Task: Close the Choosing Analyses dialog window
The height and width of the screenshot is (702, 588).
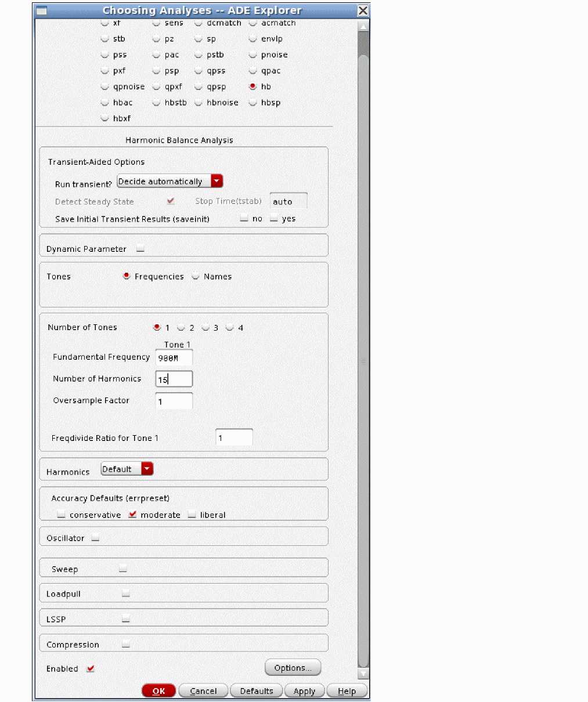Action: (363, 10)
